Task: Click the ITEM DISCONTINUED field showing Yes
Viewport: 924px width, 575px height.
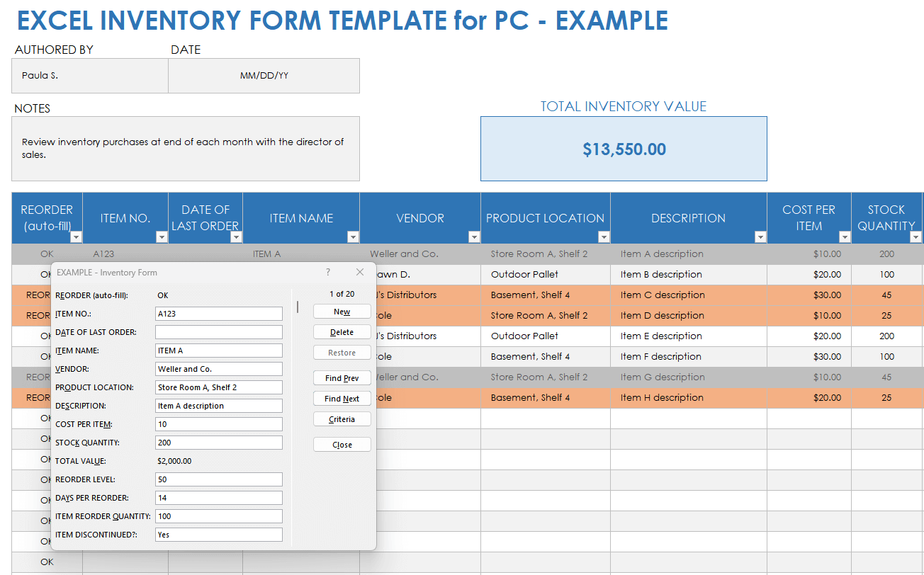Action: tap(218, 535)
